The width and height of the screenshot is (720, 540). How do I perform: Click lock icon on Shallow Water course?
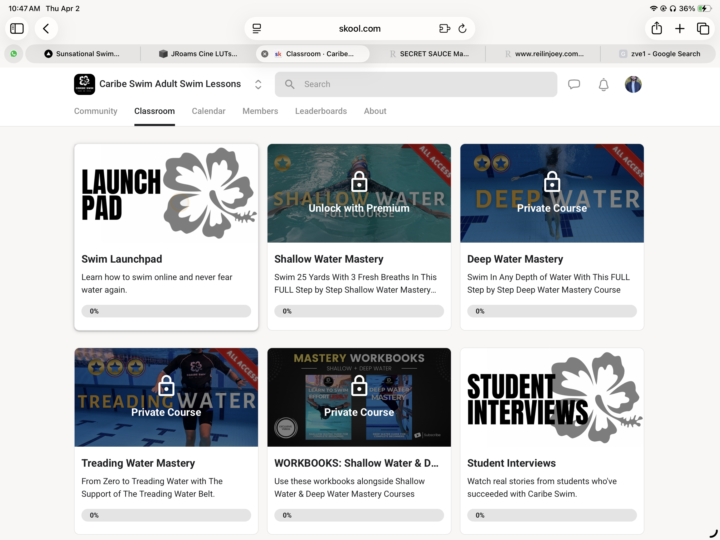pyautogui.click(x=359, y=182)
